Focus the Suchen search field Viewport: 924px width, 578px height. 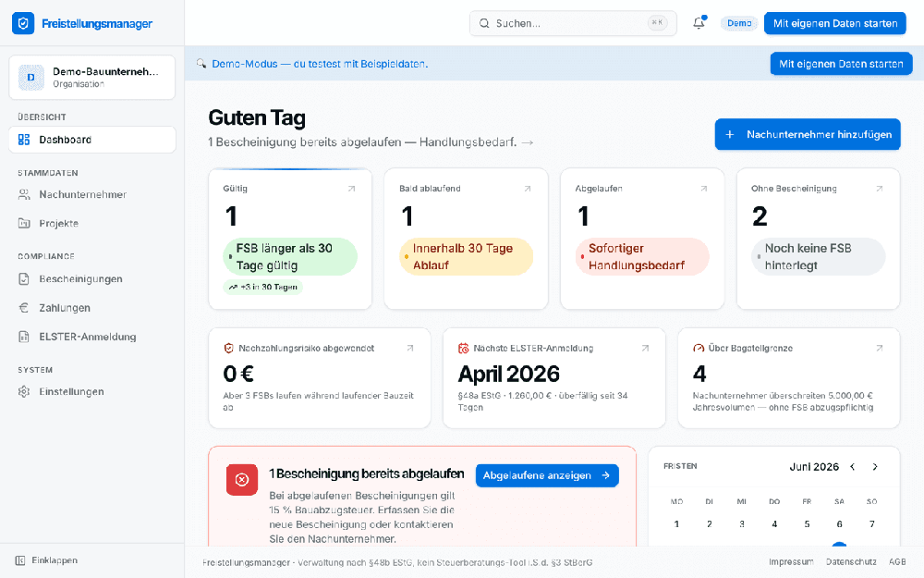pyautogui.click(x=573, y=24)
